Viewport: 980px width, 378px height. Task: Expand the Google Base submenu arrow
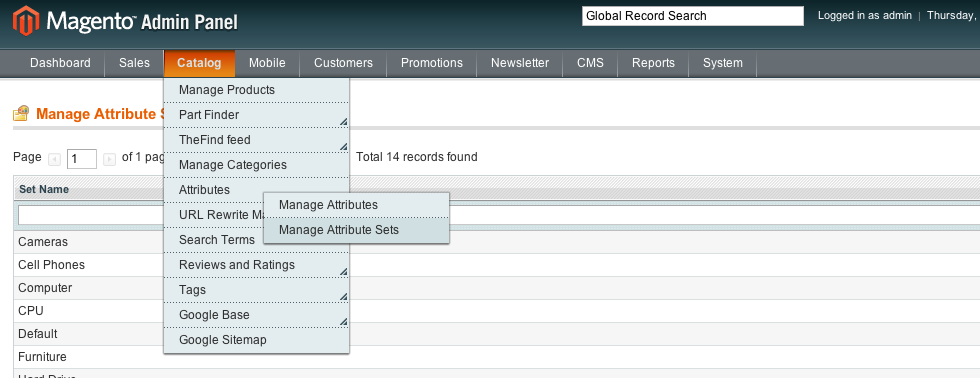(x=344, y=322)
